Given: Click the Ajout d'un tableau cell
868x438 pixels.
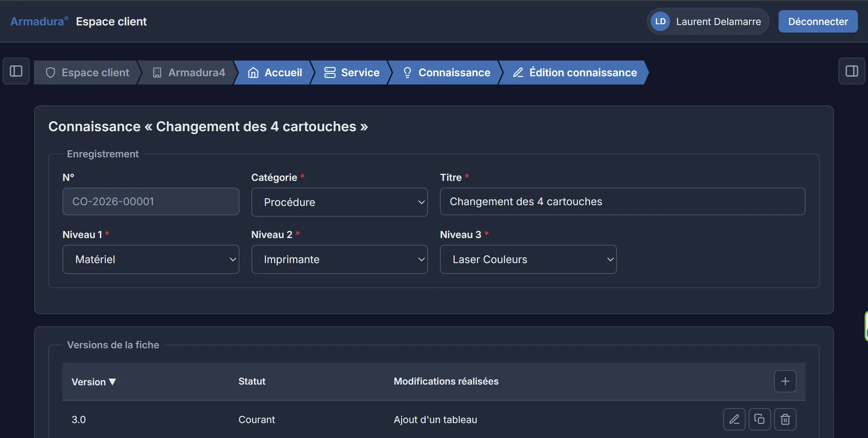Looking at the screenshot, I should [x=435, y=420].
